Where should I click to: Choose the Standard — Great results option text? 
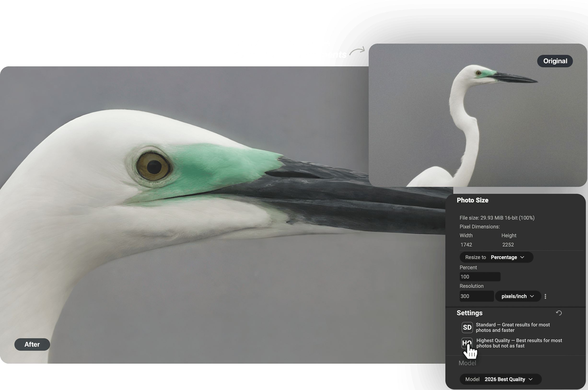[512, 327]
